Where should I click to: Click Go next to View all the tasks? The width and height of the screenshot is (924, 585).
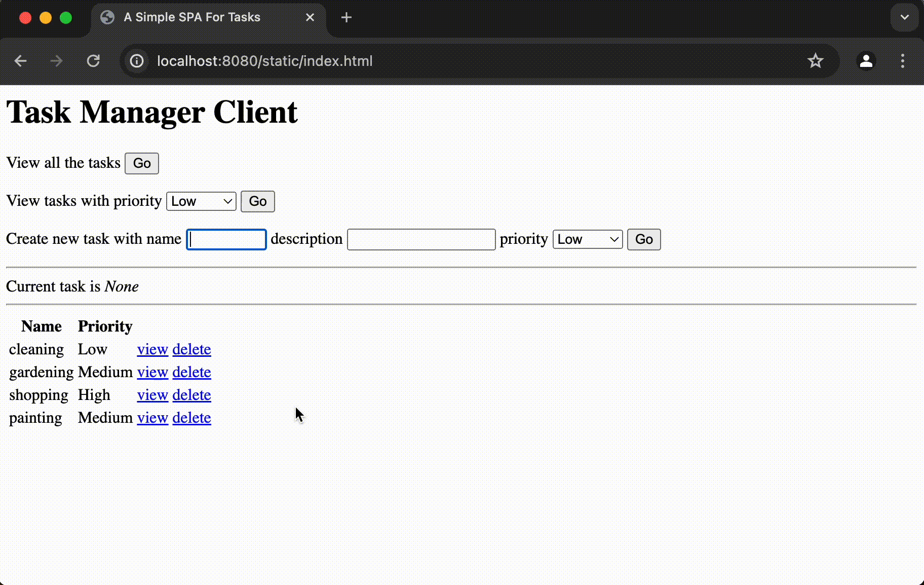[x=141, y=163]
